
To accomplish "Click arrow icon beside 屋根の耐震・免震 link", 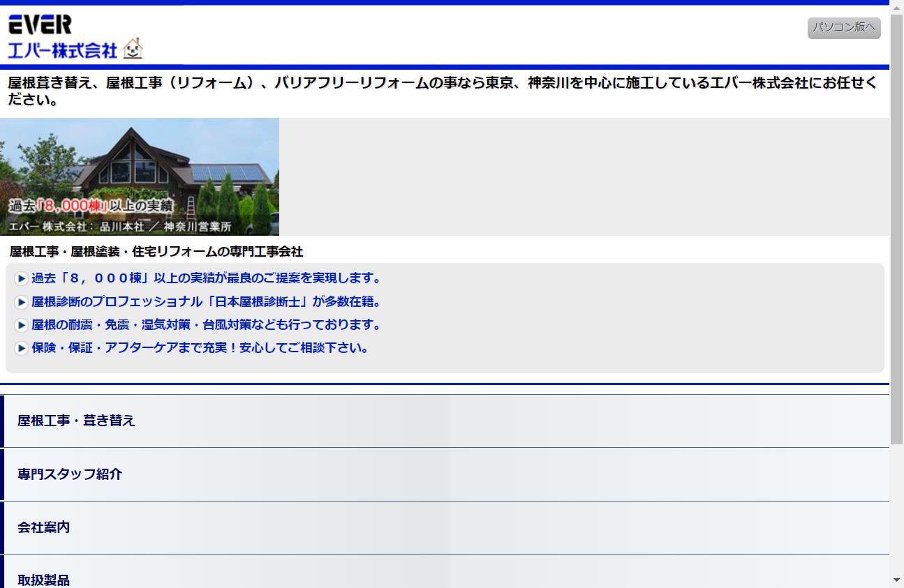I will coord(22,325).
